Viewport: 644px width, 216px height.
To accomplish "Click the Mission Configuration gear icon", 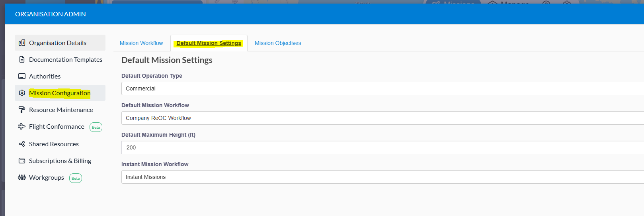I will 22,93.
